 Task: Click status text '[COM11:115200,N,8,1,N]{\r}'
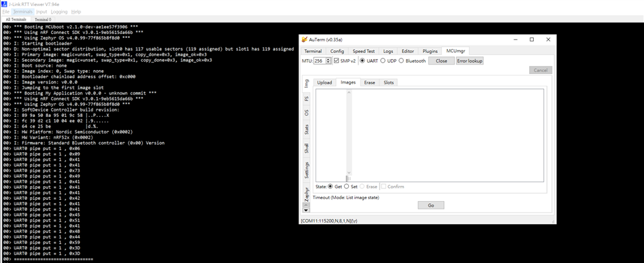[329, 221]
